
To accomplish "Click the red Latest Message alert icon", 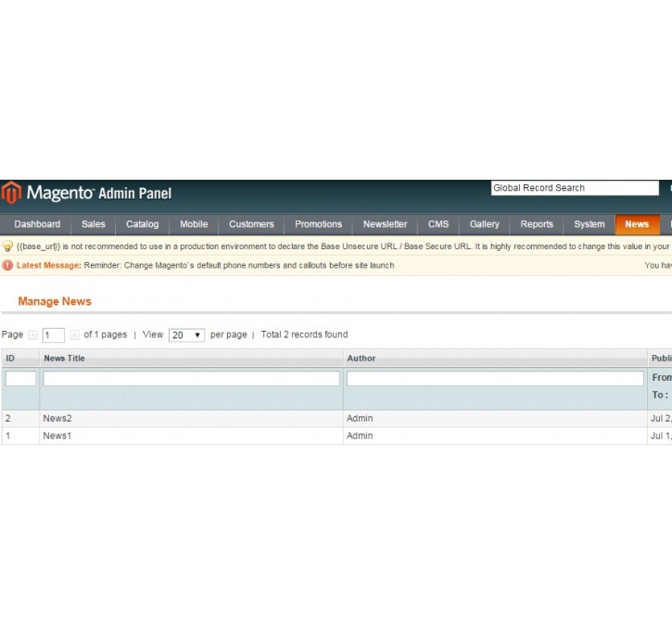I will click(x=7, y=265).
